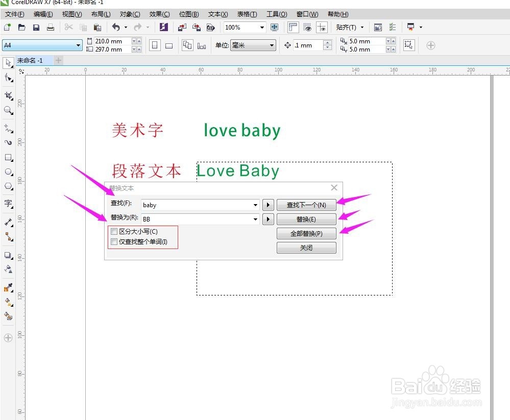Open the 100% zoom level dropdown
This screenshot has width=510, height=420.
262,28
